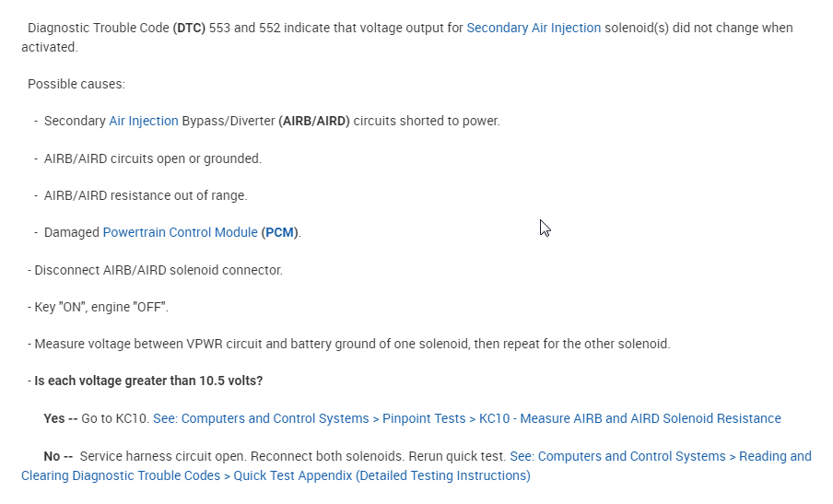Click 'AIRB/AIRD resistance out of range' bullet
This screenshot has height=504, width=833.
(146, 195)
